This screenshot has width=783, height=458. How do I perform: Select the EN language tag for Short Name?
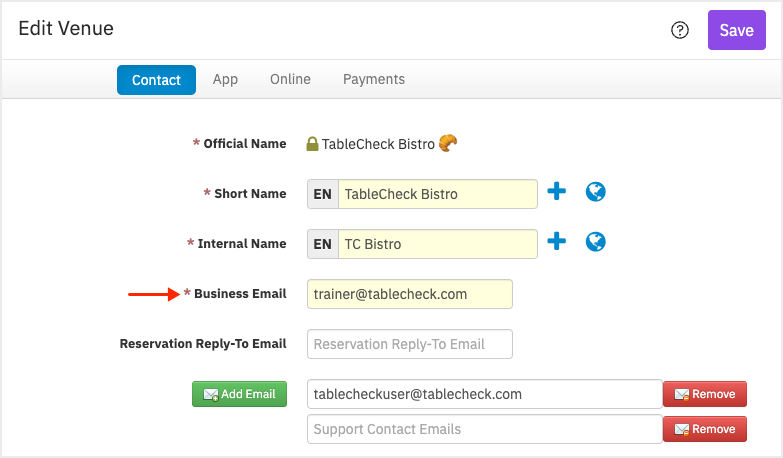[x=323, y=194]
